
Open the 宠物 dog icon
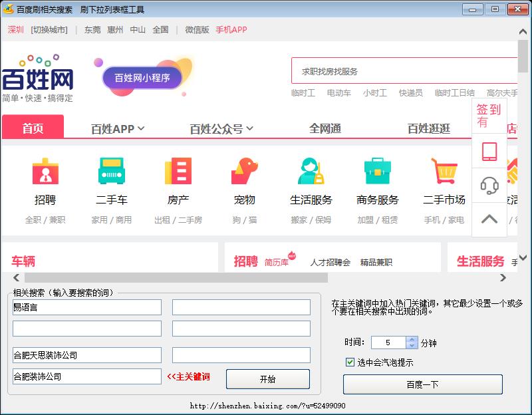(x=244, y=171)
